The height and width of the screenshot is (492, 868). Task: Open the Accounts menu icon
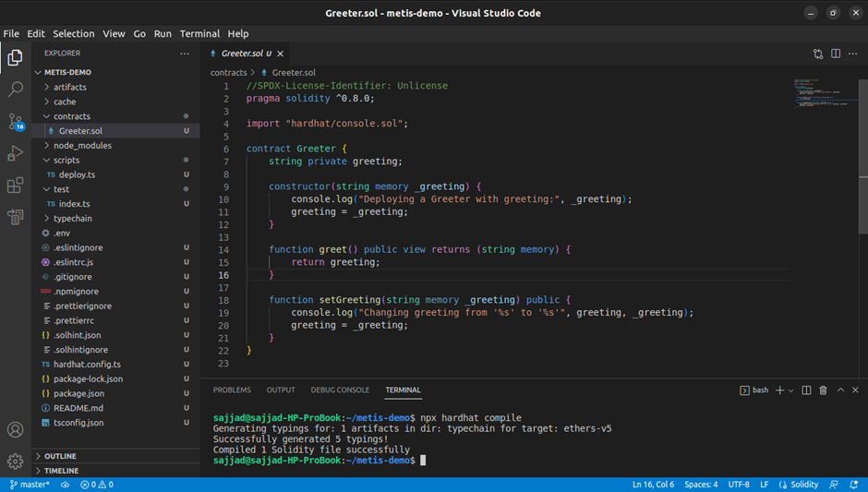click(x=15, y=429)
